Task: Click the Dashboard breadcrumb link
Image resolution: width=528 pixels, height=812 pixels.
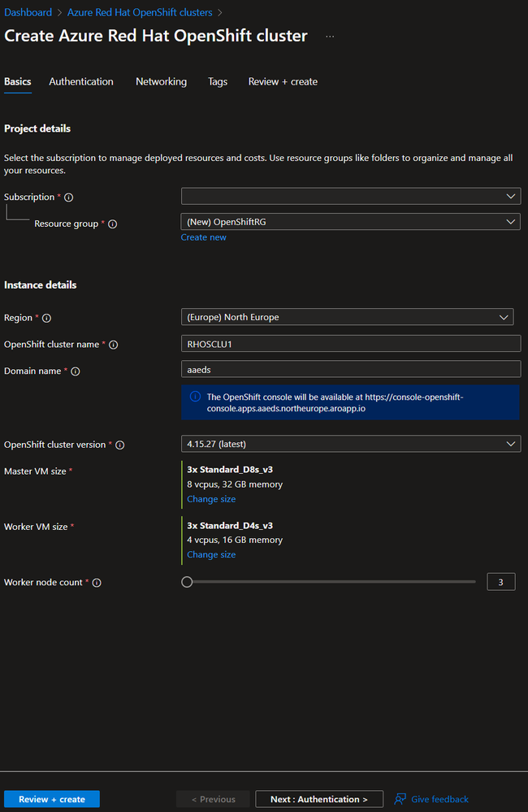Action: [x=28, y=12]
